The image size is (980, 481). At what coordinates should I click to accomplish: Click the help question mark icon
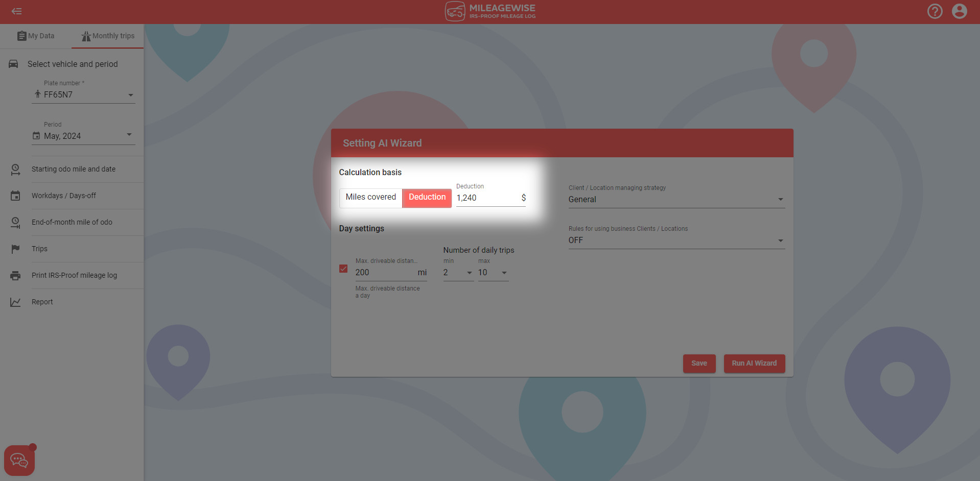pyautogui.click(x=935, y=11)
